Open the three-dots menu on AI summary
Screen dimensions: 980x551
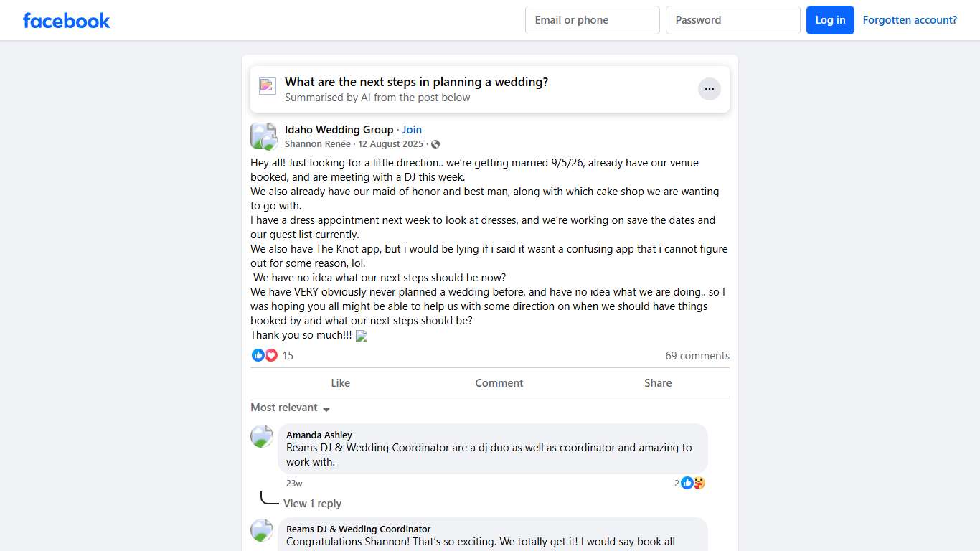709,89
